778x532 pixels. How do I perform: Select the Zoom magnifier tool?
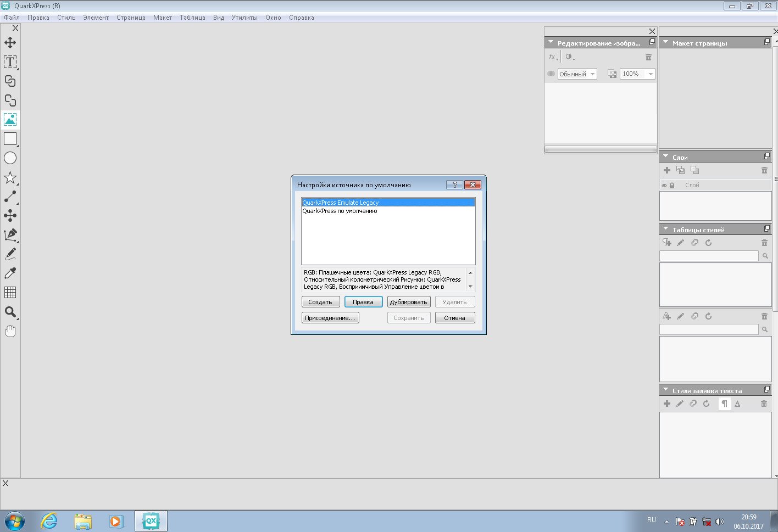pos(10,312)
